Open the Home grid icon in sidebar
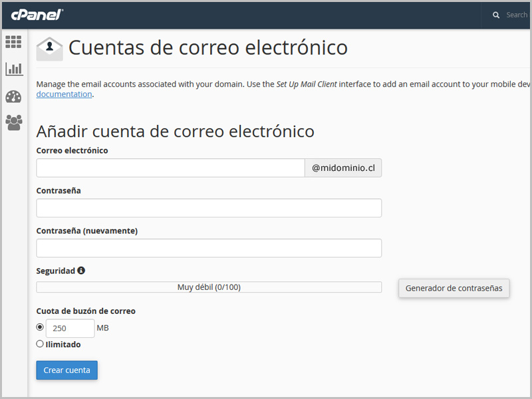The width and height of the screenshot is (532, 399). point(13,42)
